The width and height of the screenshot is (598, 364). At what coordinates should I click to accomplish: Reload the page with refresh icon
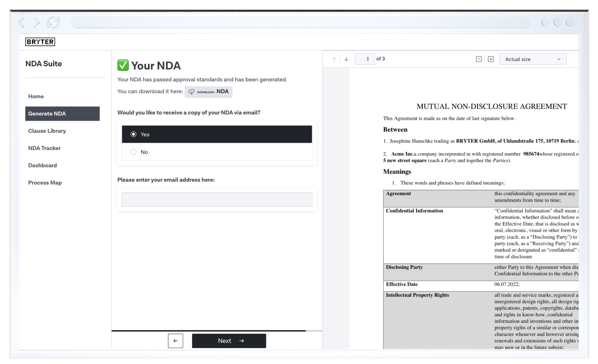pos(53,23)
